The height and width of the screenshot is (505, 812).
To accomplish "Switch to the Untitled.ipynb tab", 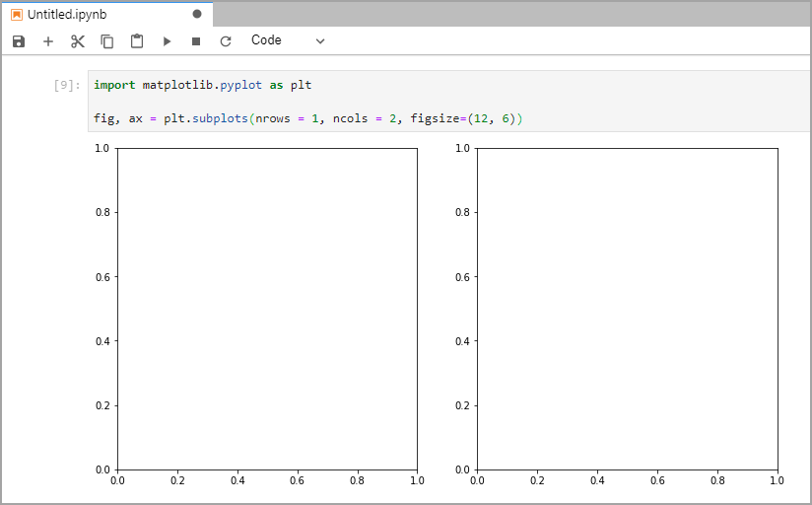I will (x=67, y=15).
